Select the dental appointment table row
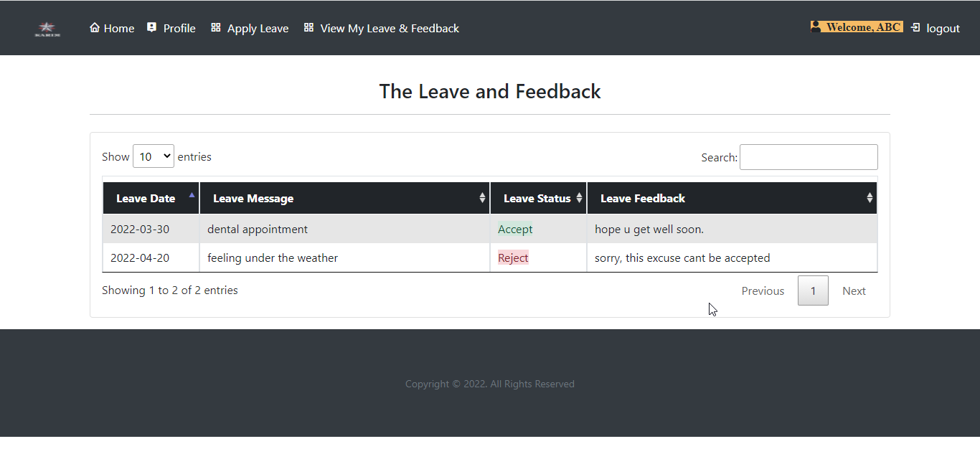The image size is (980, 449). pos(359,229)
